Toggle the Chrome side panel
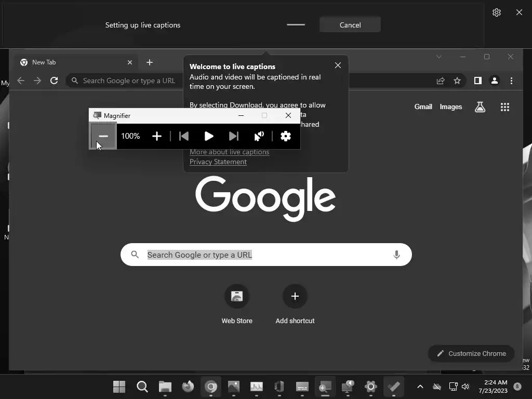Screen dimensions: 532x399 click(478, 81)
